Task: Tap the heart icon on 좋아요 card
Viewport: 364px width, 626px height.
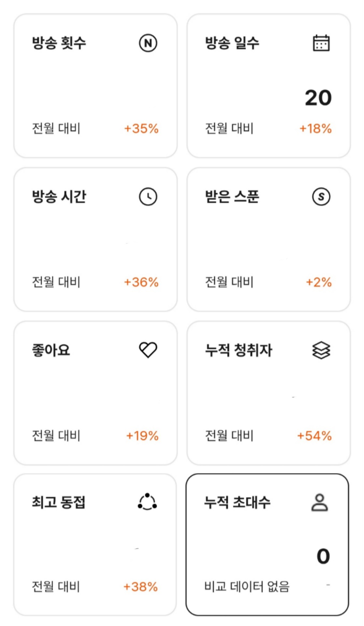Action: pos(148,350)
